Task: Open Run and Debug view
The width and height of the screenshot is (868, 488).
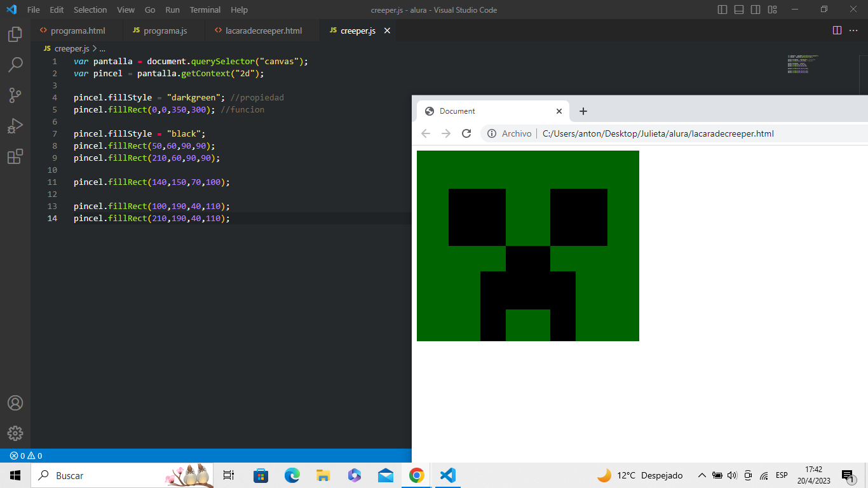Action: [15, 126]
